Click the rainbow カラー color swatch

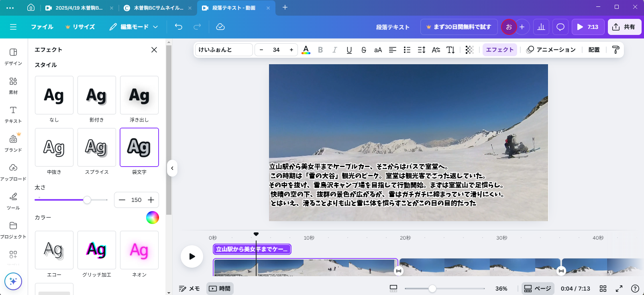[153, 218]
